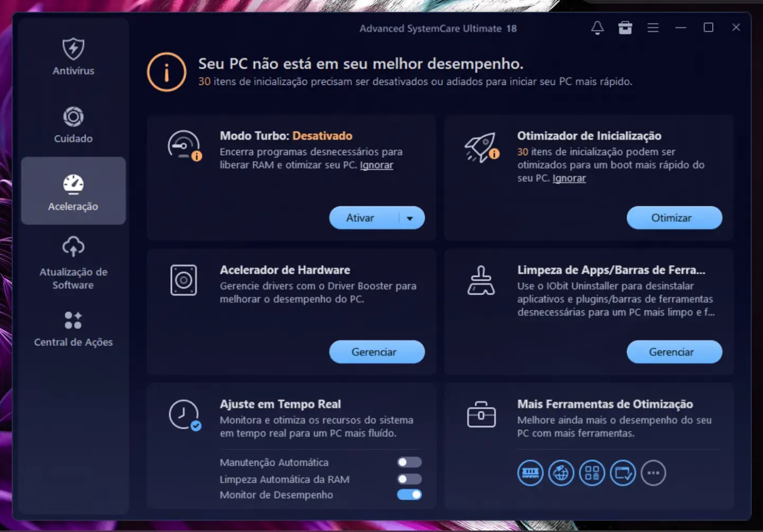Viewport: 763px width, 532px height.
Task: Switch to the Cuidado sidebar tab
Action: tap(73, 125)
